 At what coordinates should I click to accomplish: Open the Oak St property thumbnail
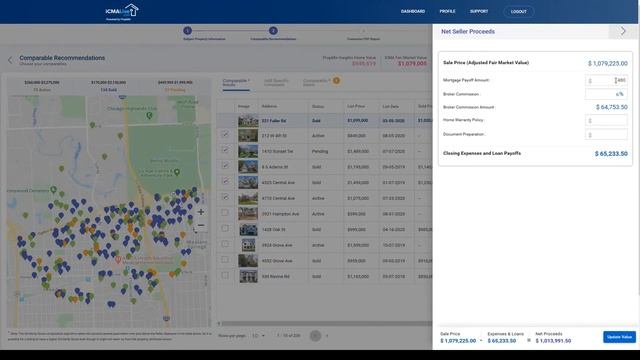[248, 229]
